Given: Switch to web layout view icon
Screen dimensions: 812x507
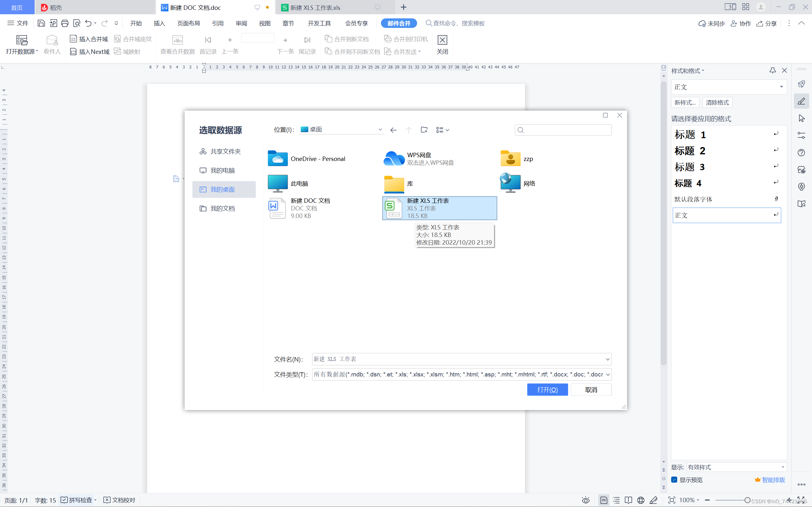Looking at the screenshot, I should 640,500.
